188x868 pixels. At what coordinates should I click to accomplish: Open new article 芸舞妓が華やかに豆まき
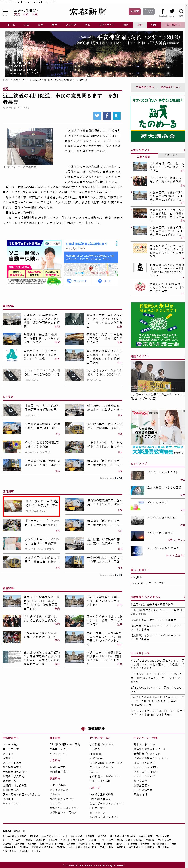31,637
